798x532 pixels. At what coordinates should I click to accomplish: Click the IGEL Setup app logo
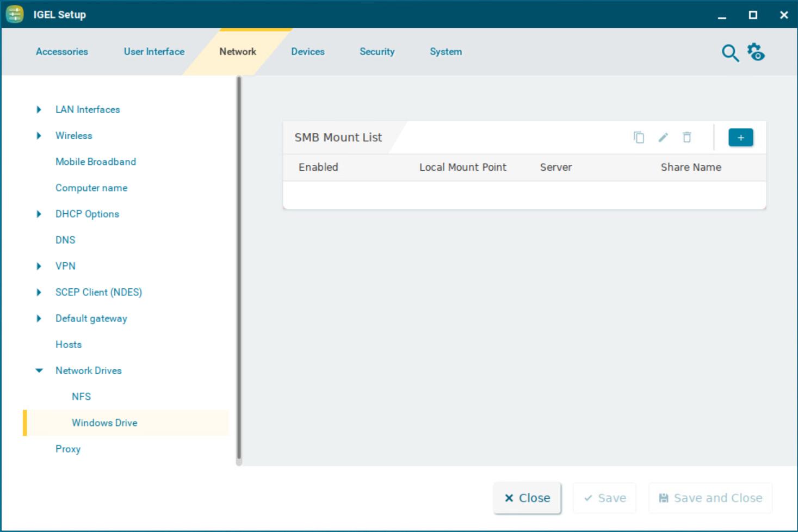[15, 14]
